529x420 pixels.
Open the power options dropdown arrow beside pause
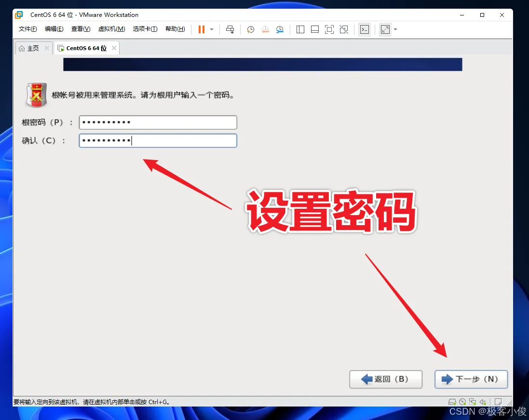point(212,29)
